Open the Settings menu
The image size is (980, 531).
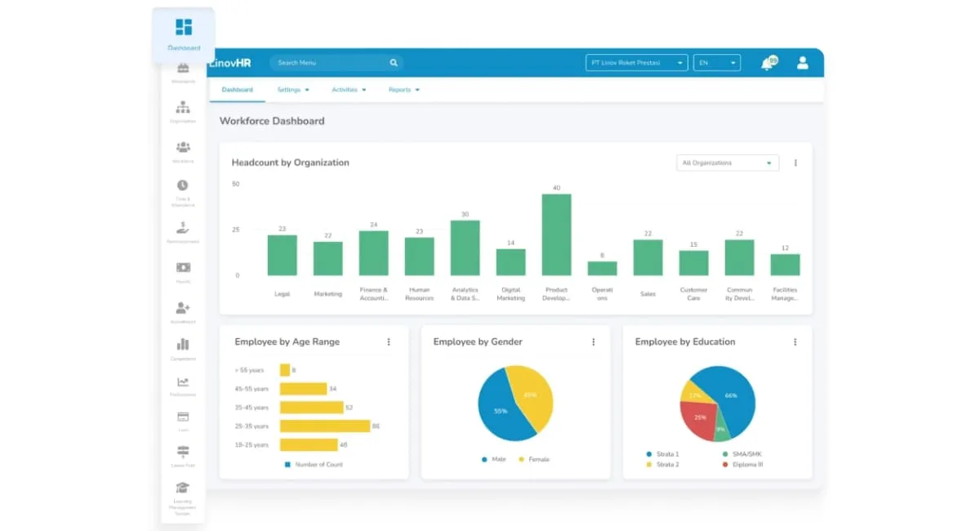(292, 90)
